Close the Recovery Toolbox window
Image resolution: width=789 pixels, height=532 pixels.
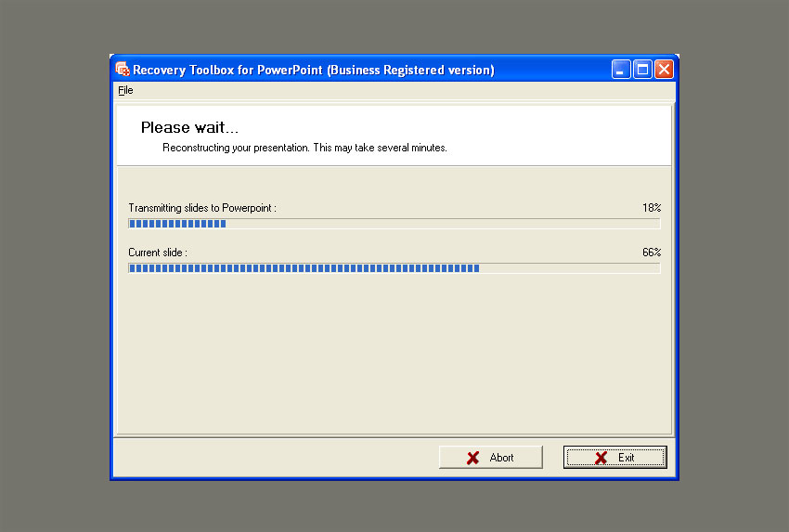[664, 69]
